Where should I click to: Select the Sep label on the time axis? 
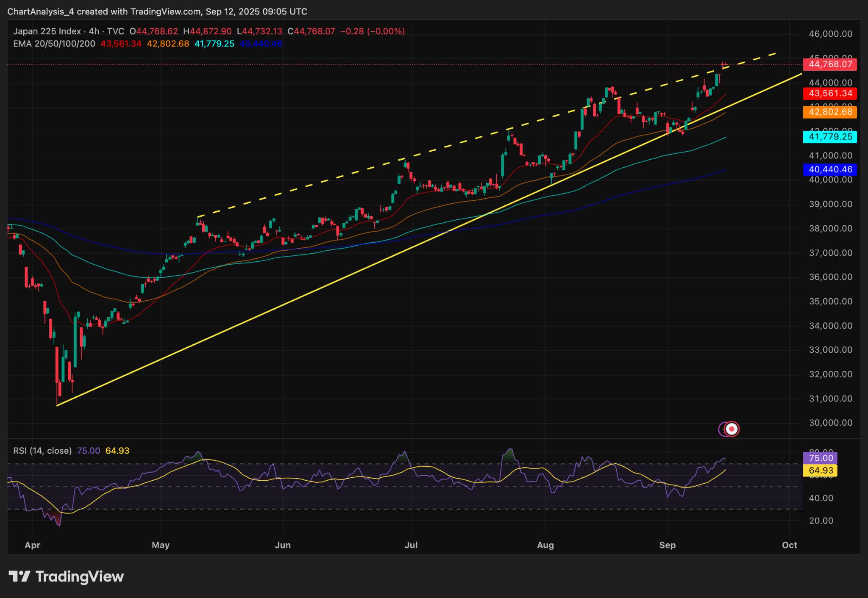tap(668, 545)
